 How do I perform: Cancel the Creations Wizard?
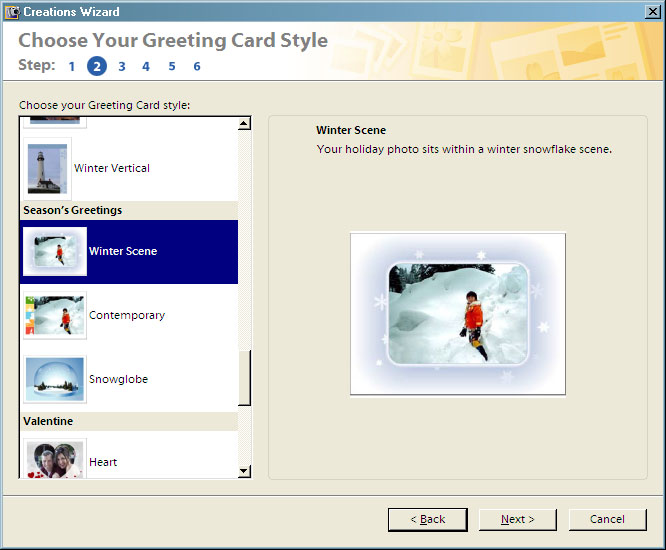[607, 519]
